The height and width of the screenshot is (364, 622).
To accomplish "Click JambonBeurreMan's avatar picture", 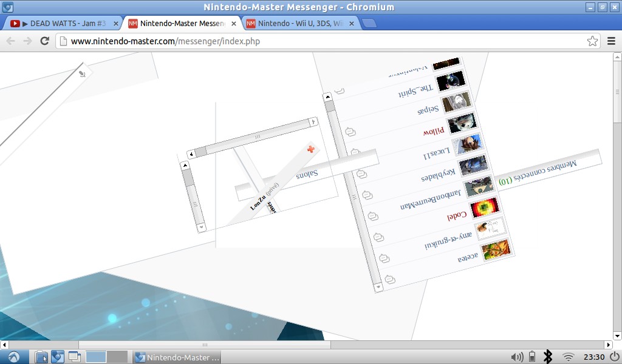I will (x=479, y=186).
